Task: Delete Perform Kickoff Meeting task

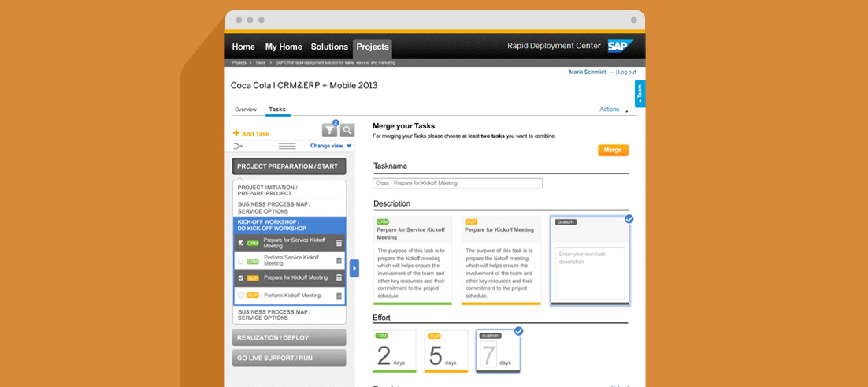Action: [x=339, y=296]
